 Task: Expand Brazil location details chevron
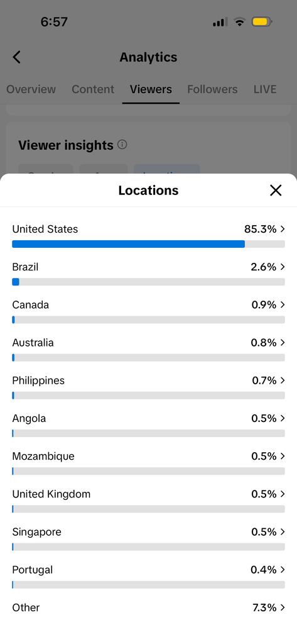coord(282,267)
